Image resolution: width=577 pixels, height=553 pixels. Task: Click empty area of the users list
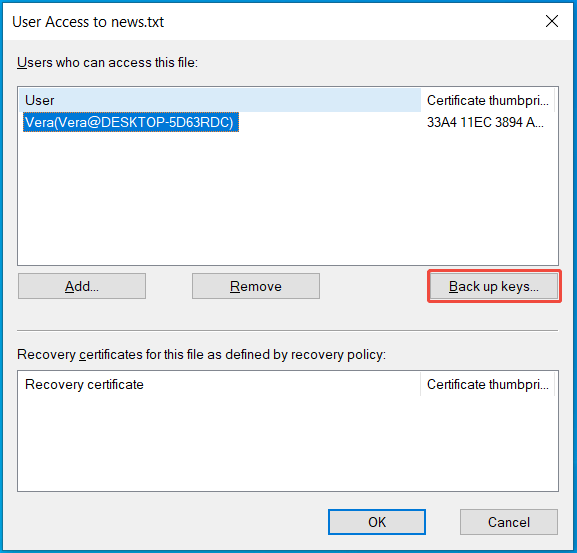(x=288, y=199)
